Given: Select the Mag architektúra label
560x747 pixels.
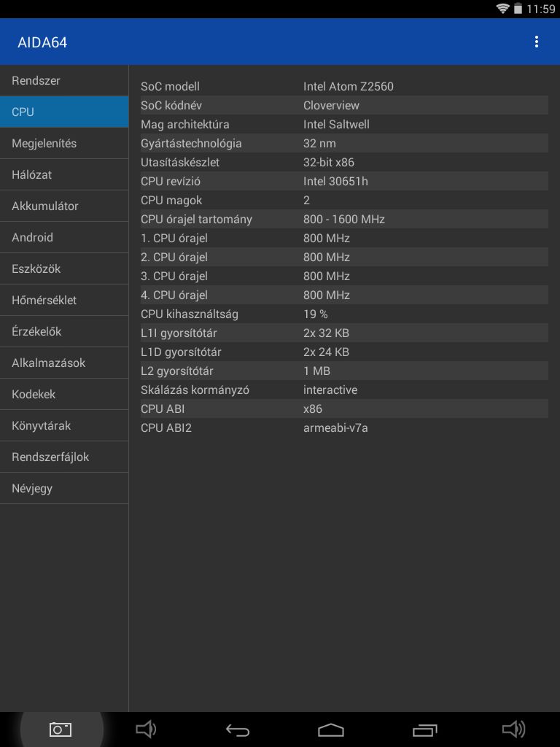Looking at the screenshot, I should 184,124.
